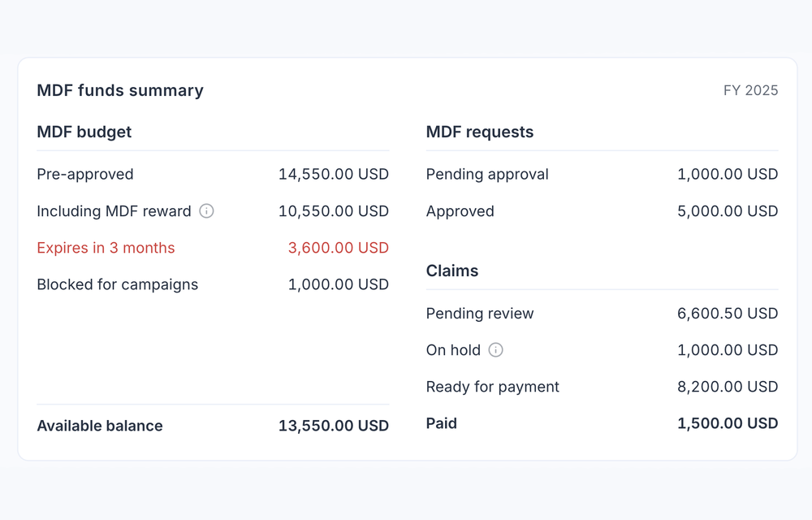Viewport: 812px width, 520px height.
Task: Click the info icon beside Including MDF reward
Action: [x=206, y=211]
